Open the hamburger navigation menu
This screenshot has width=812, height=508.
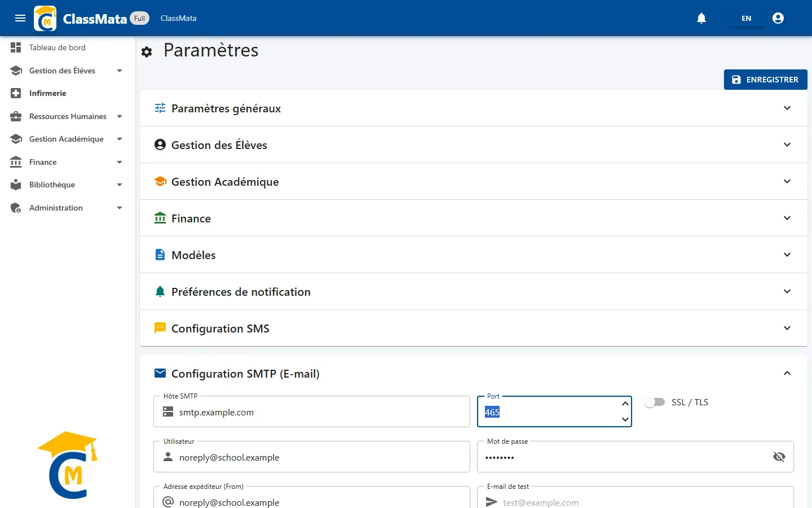[x=20, y=18]
